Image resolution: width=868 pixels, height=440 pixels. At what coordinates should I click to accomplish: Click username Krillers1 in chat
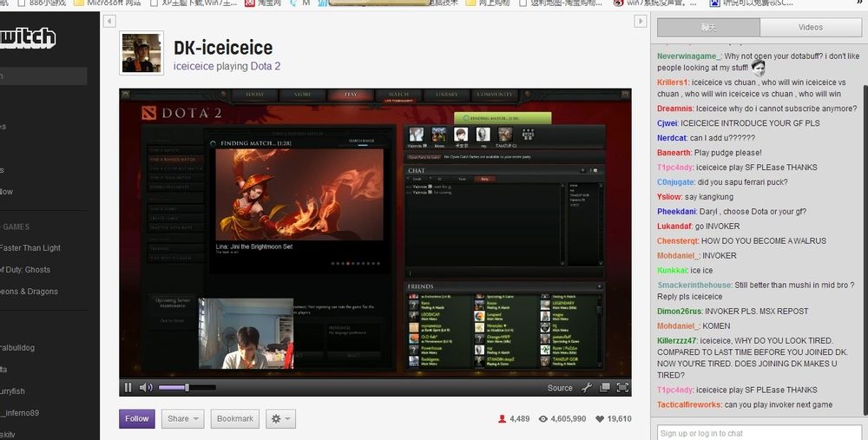pos(673,82)
